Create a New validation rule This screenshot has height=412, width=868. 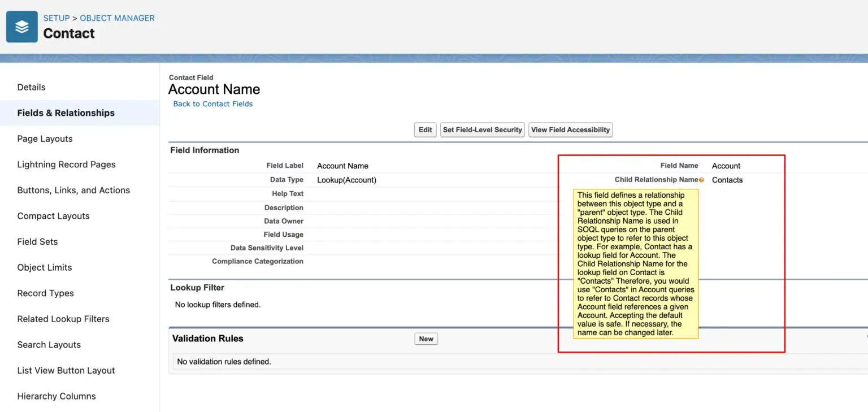pyautogui.click(x=426, y=339)
